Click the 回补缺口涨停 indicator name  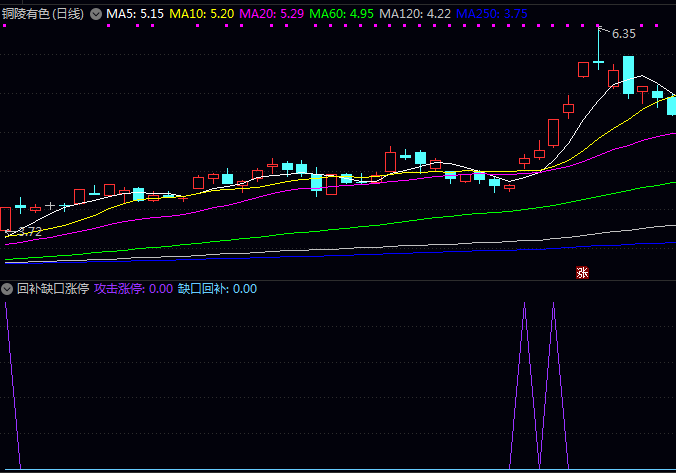[52, 289]
